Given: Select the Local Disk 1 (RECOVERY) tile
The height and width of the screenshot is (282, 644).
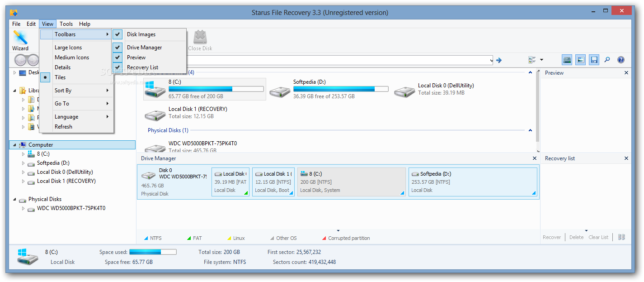Looking at the screenshot, I should 186,113.
